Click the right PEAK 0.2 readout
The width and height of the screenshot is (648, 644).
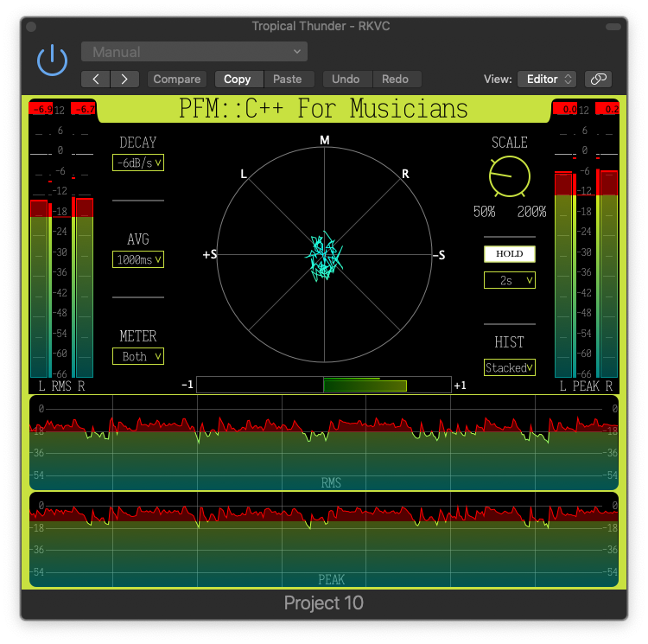[607, 109]
